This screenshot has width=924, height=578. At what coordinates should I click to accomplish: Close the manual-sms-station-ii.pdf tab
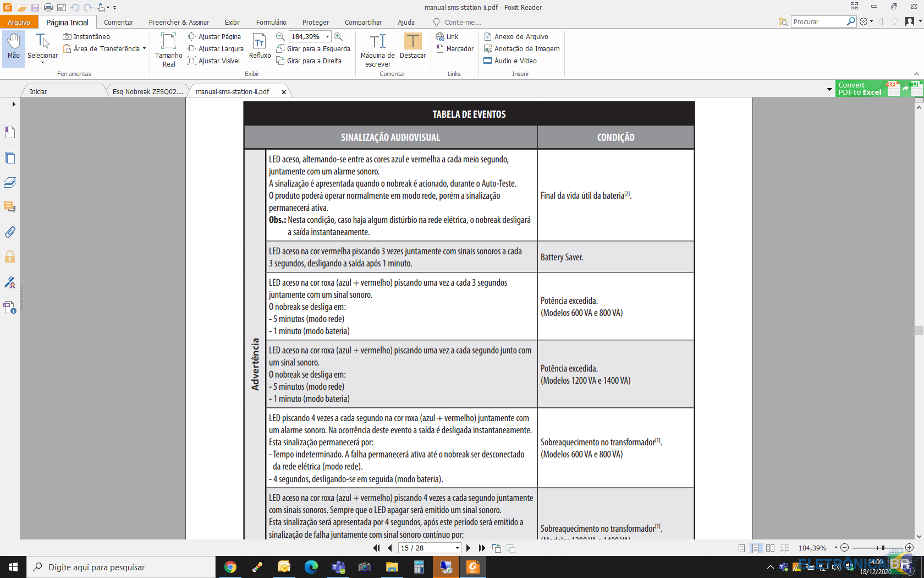284,92
